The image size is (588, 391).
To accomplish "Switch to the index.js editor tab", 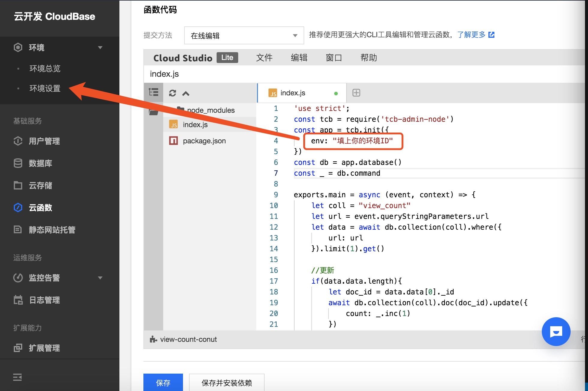I will (302, 93).
